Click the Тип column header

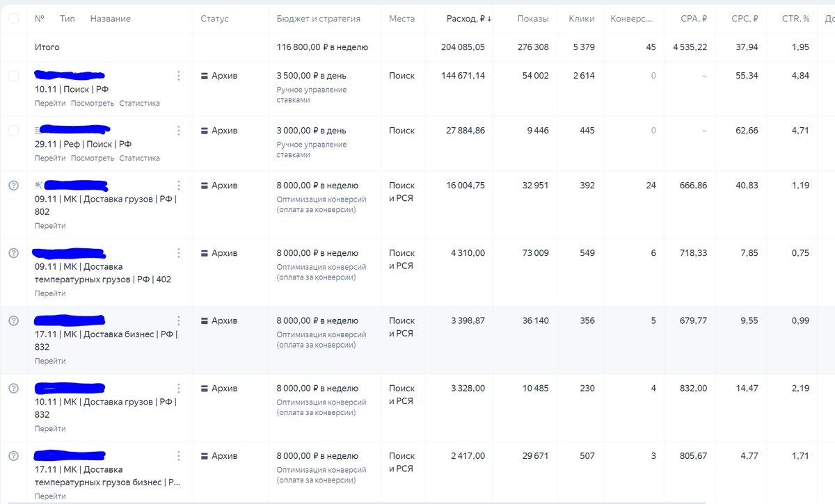pos(67,19)
